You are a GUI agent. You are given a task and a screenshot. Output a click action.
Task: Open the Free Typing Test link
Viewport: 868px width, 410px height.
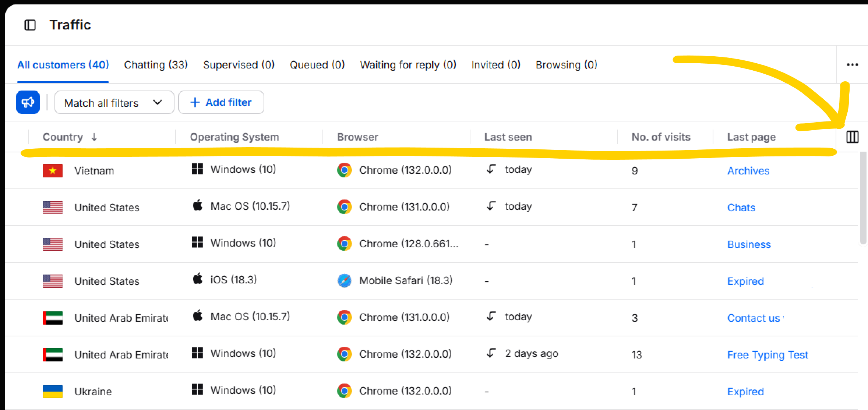pyautogui.click(x=767, y=354)
